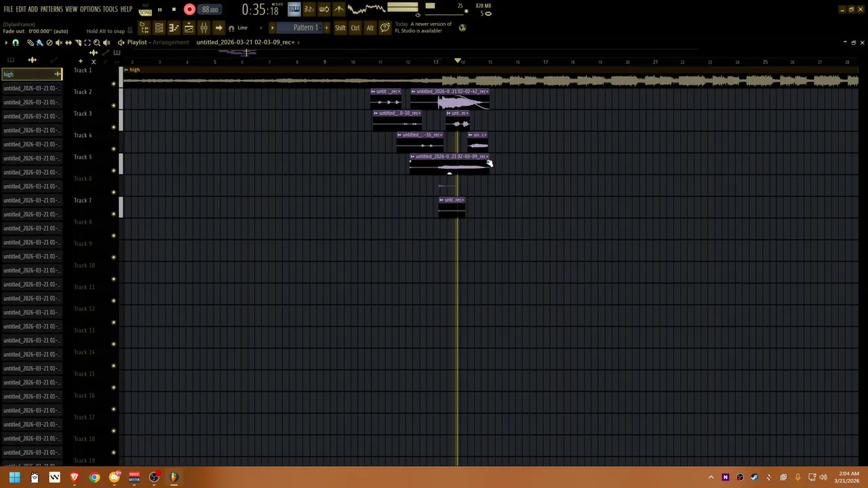868x488 pixels.
Task: Toggle the countdown before recording icon
Action: pos(309,9)
